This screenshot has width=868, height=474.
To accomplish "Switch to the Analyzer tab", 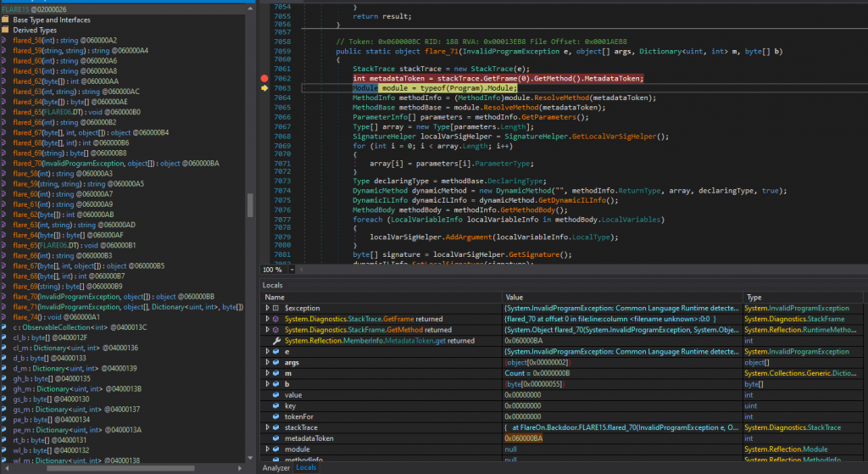I will point(276,467).
